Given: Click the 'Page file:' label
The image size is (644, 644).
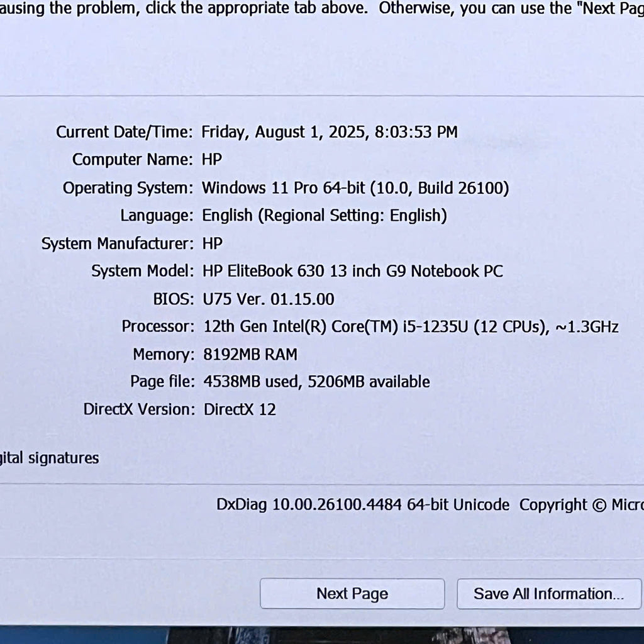Looking at the screenshot, I should point(162,382).
